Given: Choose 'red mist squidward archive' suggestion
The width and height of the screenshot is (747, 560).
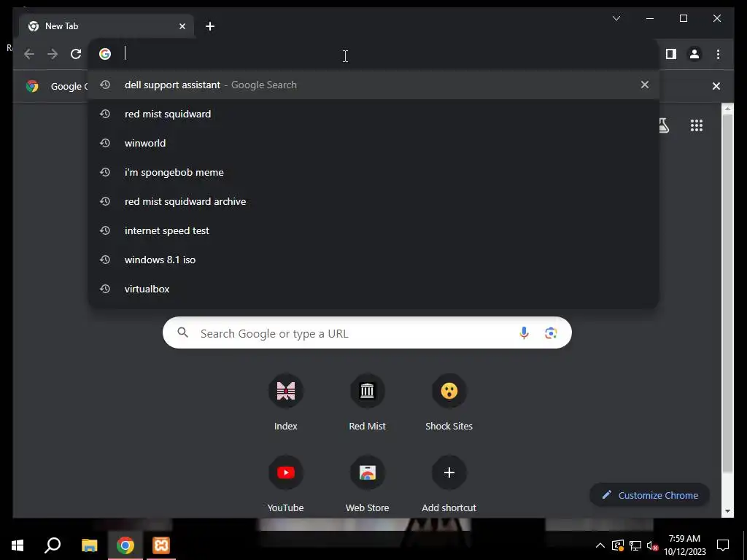Looking at the screenshot, I should 373,201.
